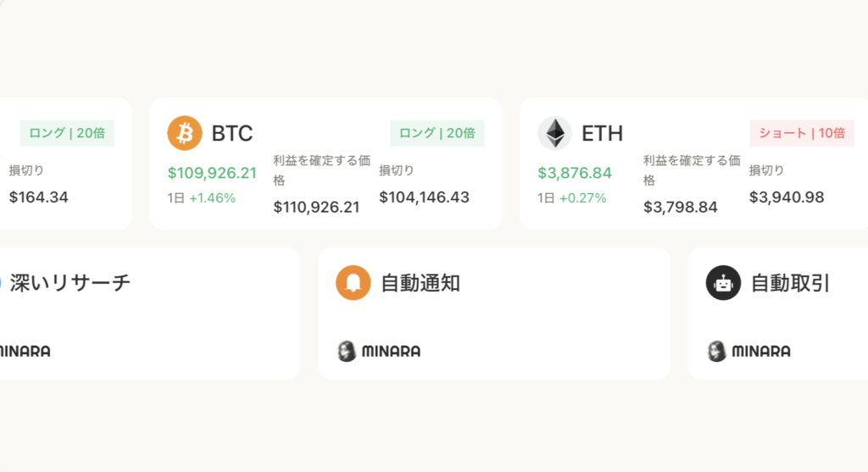The width and height of the screenshot is (868, 472).
Task: Click ETH stop-loss value $3,940.98
Action: coord(786,197)
